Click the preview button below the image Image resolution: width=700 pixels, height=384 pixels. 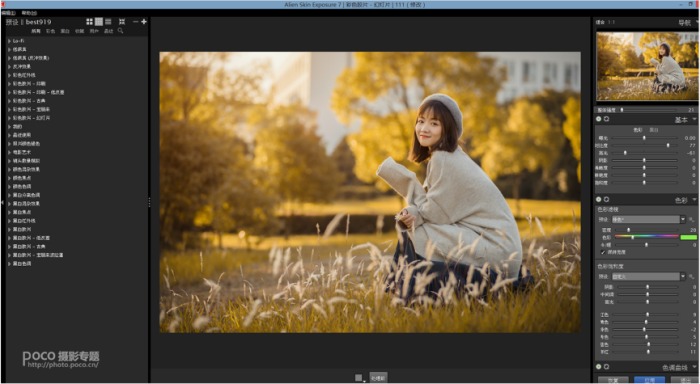click(x=379, y=378)
